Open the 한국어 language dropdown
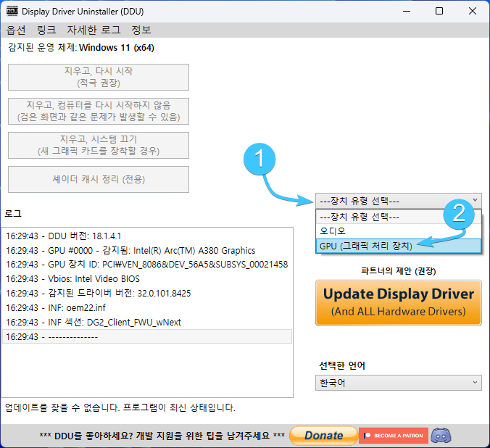The height and width of the screenshot is (448, 490). 398,383
